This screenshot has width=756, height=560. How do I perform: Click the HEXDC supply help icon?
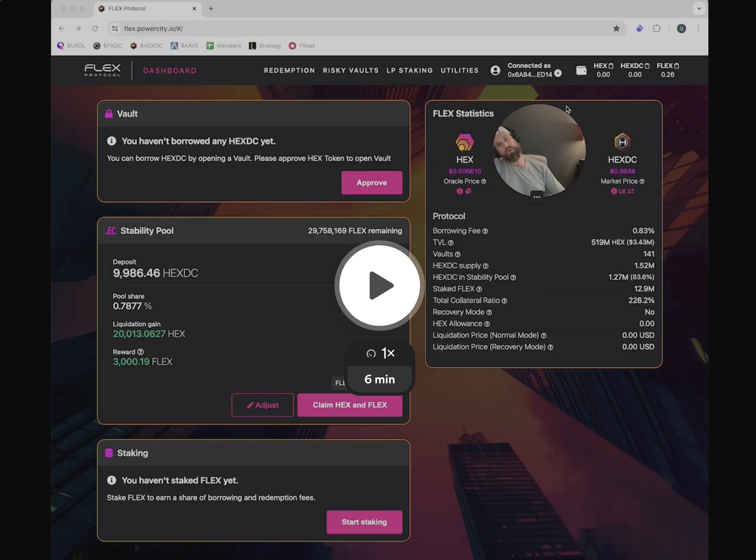pyautogui.click(x=486, y=266)
